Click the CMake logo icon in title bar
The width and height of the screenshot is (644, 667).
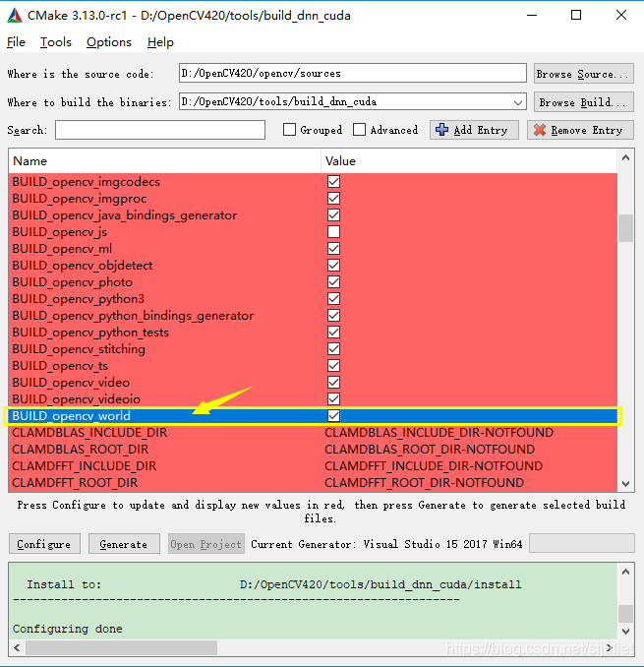(15, 16)
